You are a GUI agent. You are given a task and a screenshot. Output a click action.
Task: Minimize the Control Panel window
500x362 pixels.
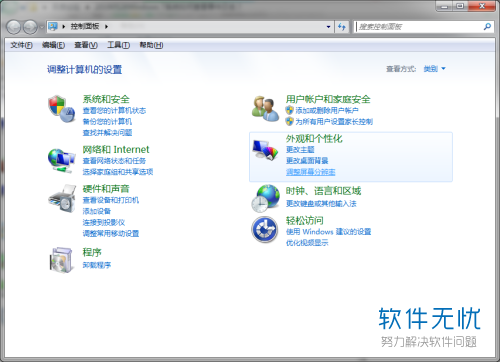(x=444, y=6)
